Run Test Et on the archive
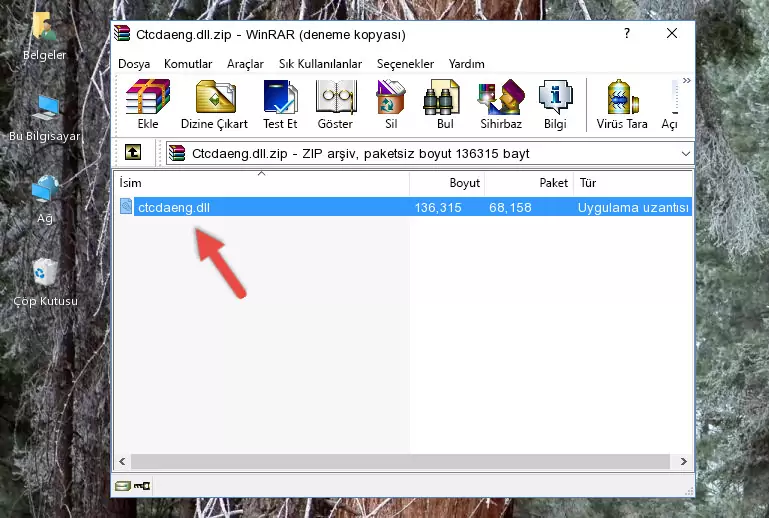 coord(280,104)
